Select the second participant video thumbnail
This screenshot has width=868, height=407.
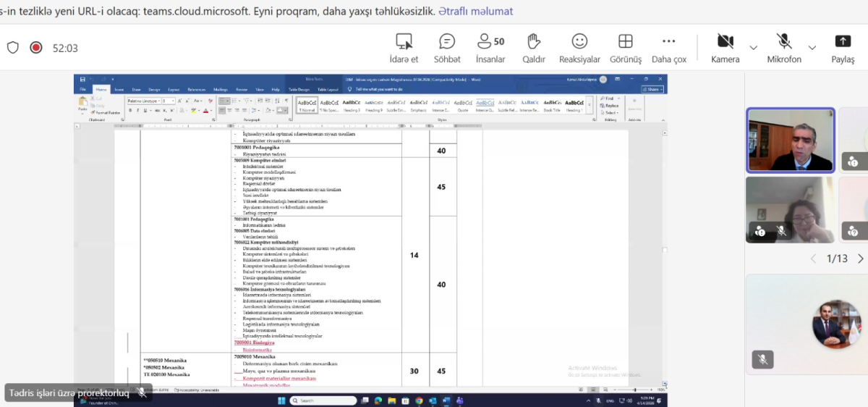[790, 209]
